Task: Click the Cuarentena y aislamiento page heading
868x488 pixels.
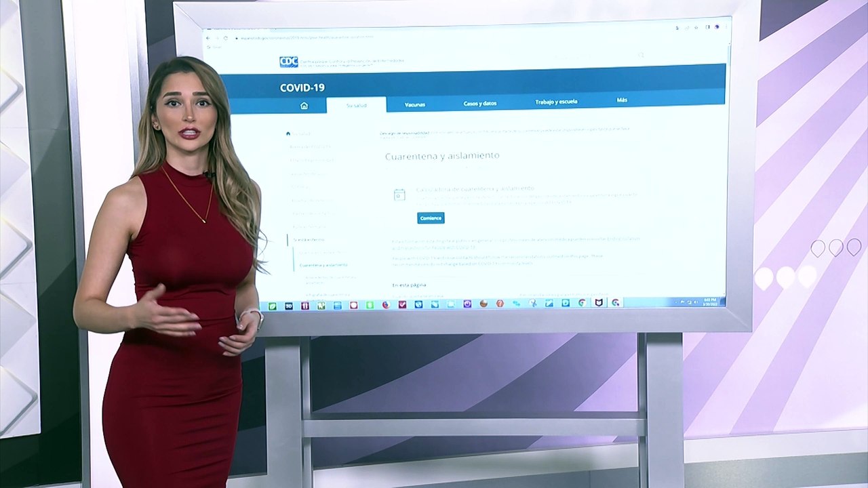Action: tap(442, 156)
